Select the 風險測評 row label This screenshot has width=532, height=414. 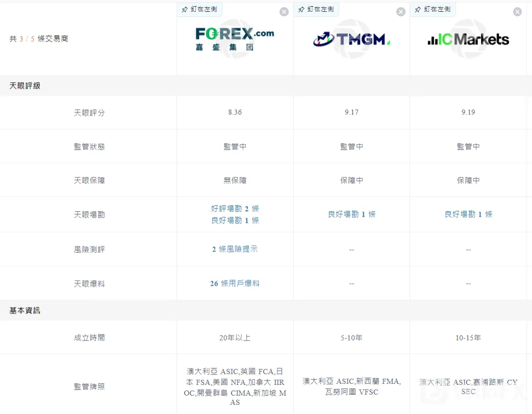[89, 250]
